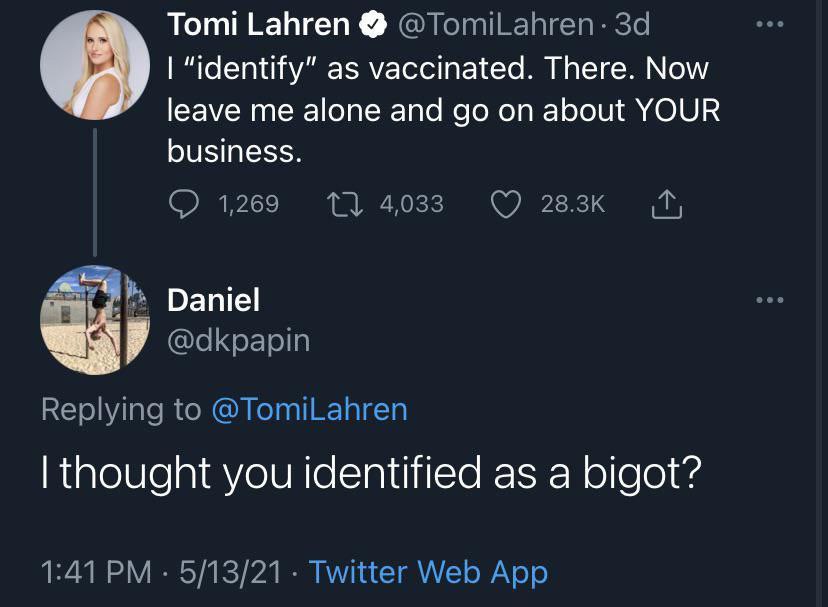Click the gray @TomiLahren handle in header
The height and width of the screenshot is (607, 828).
pos(496,24)
